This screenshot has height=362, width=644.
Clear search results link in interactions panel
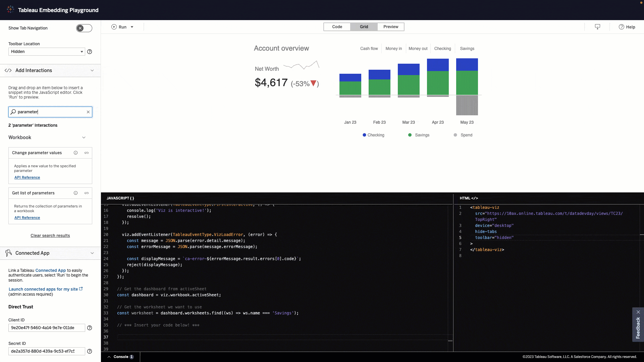pyautogui.click(x=50, y=236)
